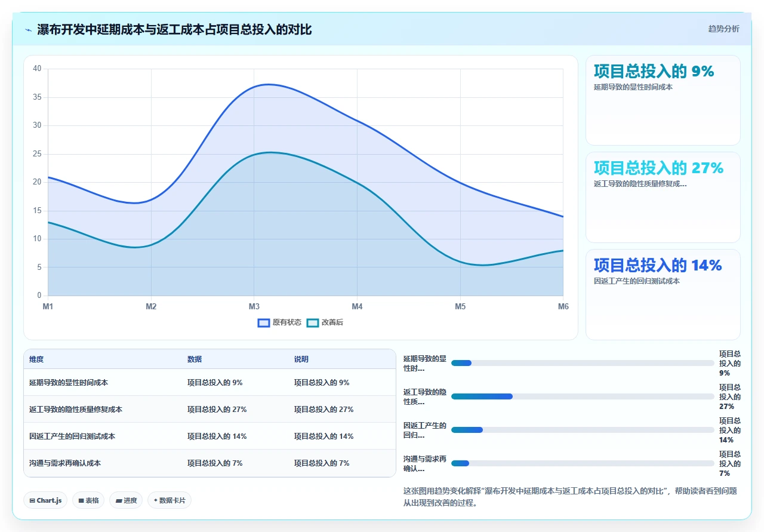Open the 趋势分析 label in header
The image size is (764, 532).
(x=723, y=29)
